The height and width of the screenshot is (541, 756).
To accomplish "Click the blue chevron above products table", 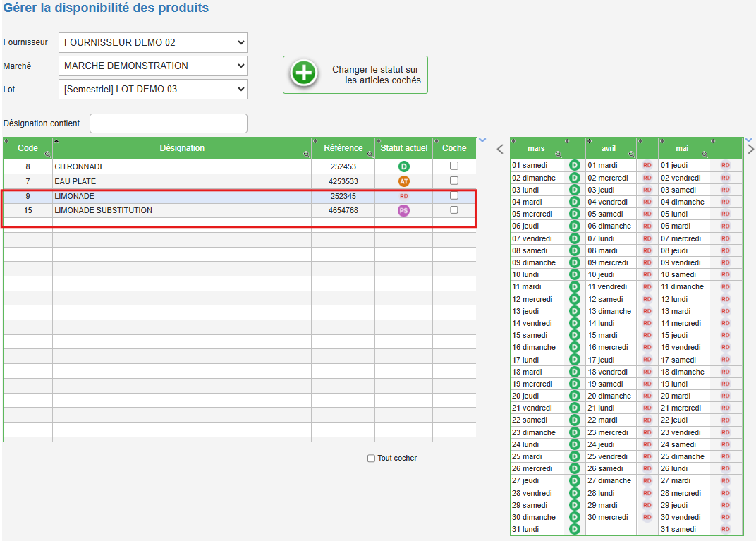I will [482, 140].
